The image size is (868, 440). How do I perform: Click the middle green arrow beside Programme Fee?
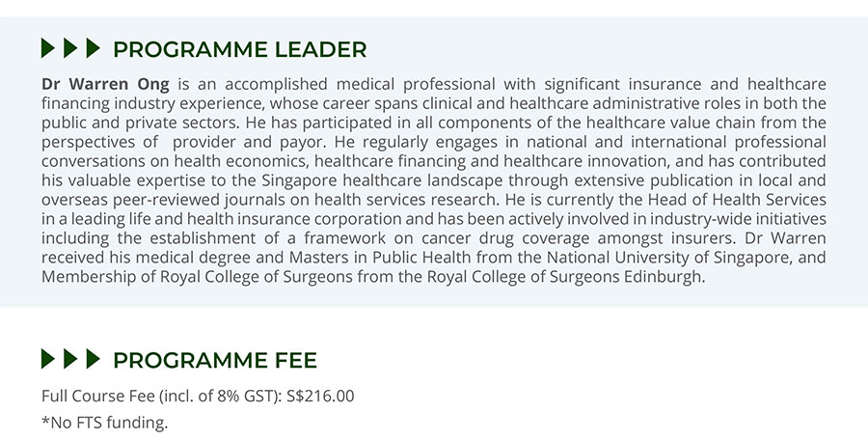[x=70, y=359]
